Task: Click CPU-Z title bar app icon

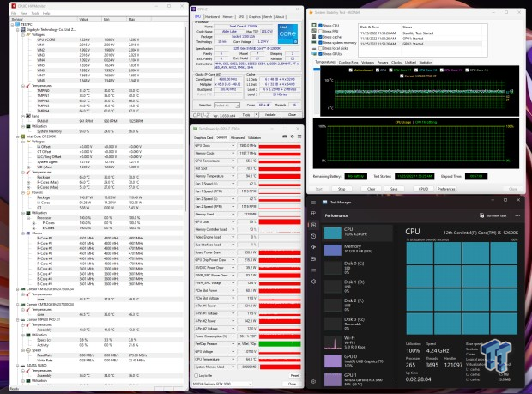Action: [x=194, y=9]
